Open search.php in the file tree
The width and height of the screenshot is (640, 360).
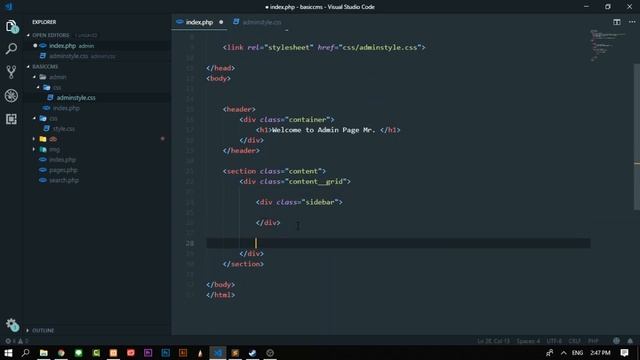tap(98, 180)
